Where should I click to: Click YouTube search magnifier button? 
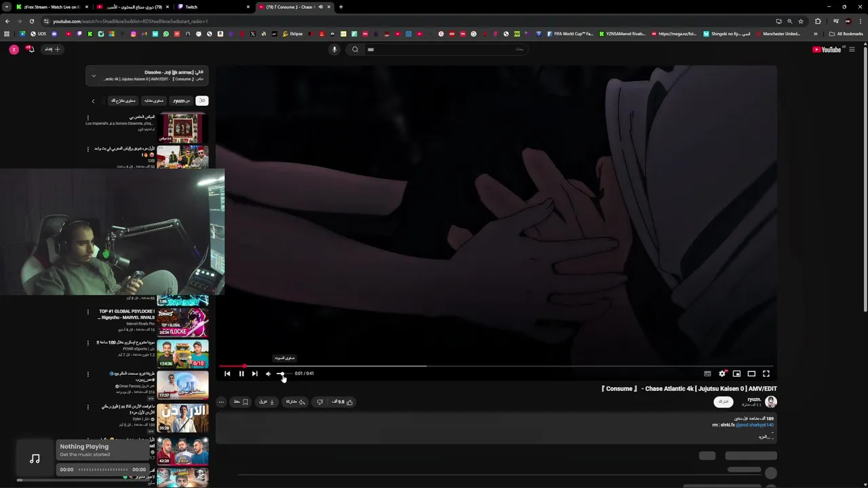355,49
